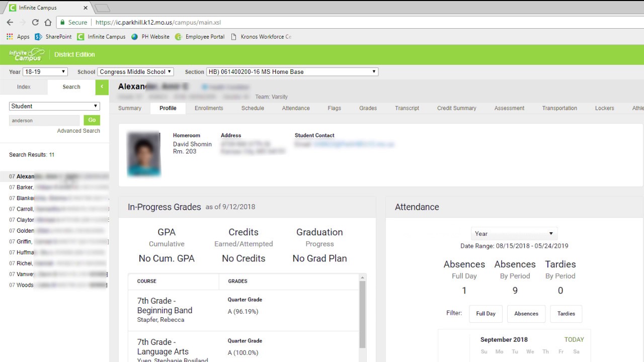Open a new browser tab

point(102,8)
